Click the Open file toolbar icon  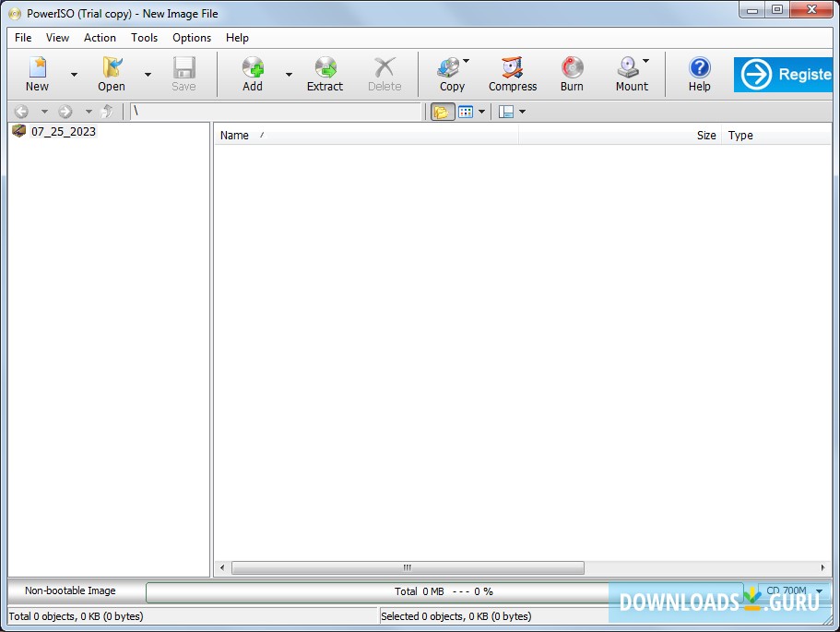[x=112, y=74]
